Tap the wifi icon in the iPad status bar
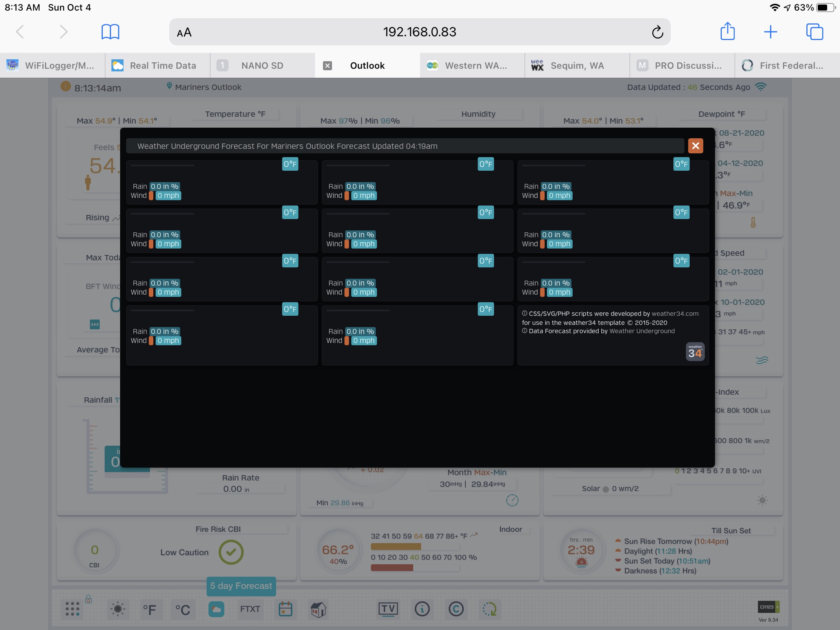840x630 pixels. [774, 8]
